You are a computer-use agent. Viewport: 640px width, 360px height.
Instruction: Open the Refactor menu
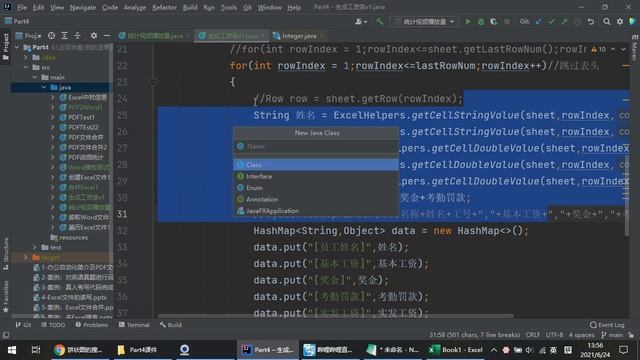click(164, 7)
